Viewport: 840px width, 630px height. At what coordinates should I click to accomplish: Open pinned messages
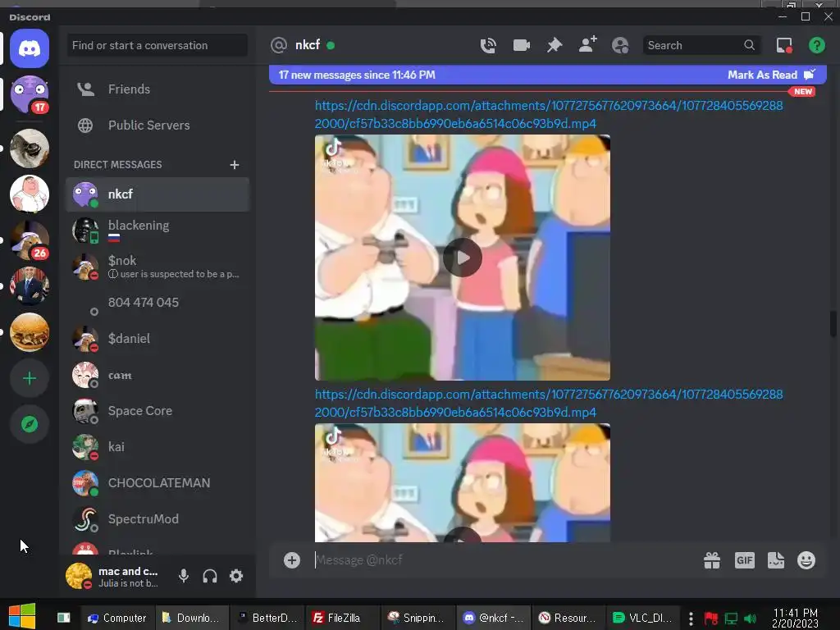click(x=555, y=46)
